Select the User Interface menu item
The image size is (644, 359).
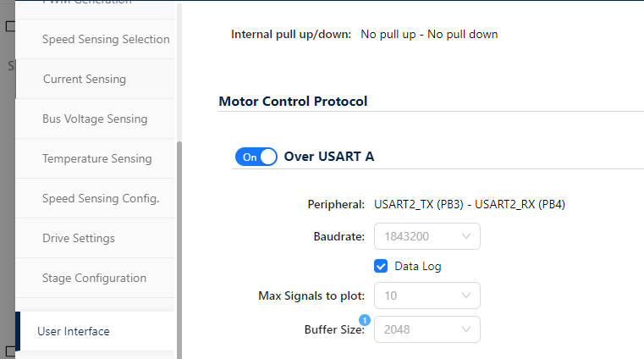(x=74, y=331)
